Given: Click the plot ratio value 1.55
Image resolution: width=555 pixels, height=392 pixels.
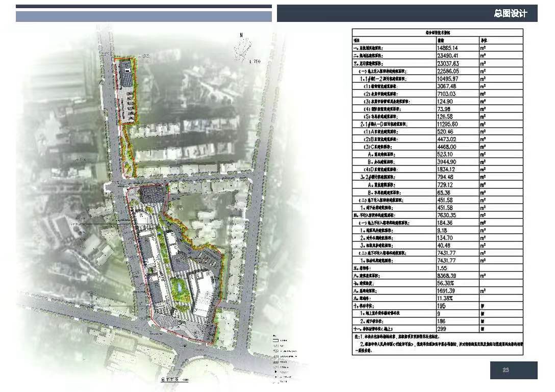Looking at the screenshot, I should tap(442, 267).
